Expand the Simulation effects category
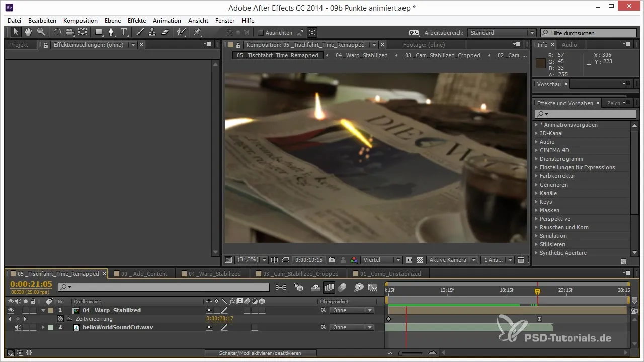The width and height of the screenshot is (644, 362). point(536,236)
